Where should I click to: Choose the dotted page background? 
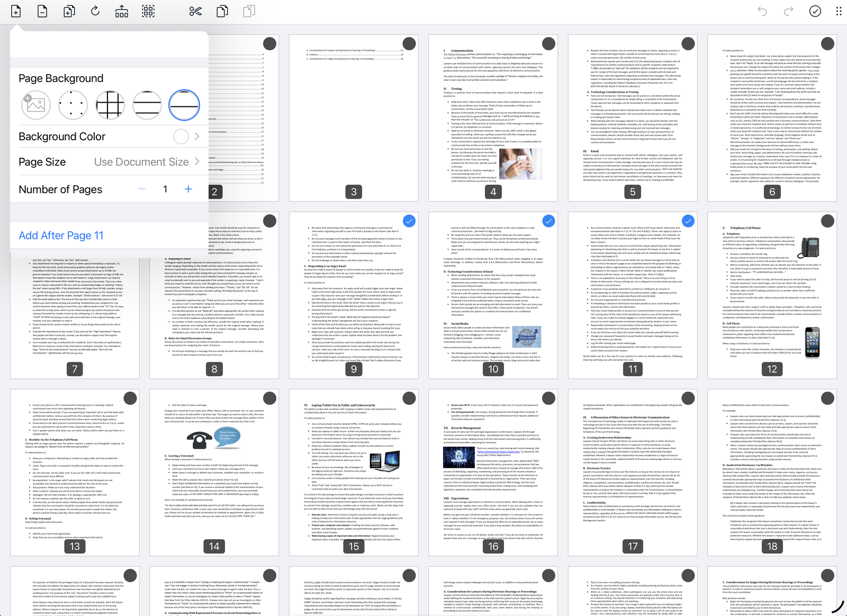(x=73, y=105)
